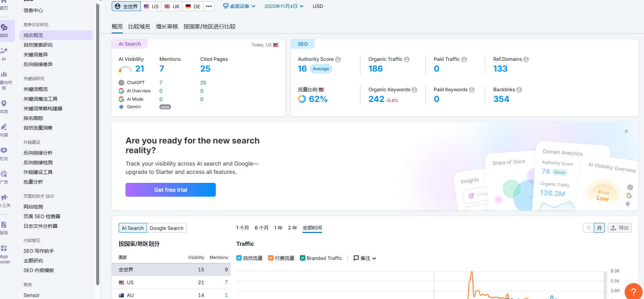Click the Organic Keywords info icon

(x=414, y=90)
